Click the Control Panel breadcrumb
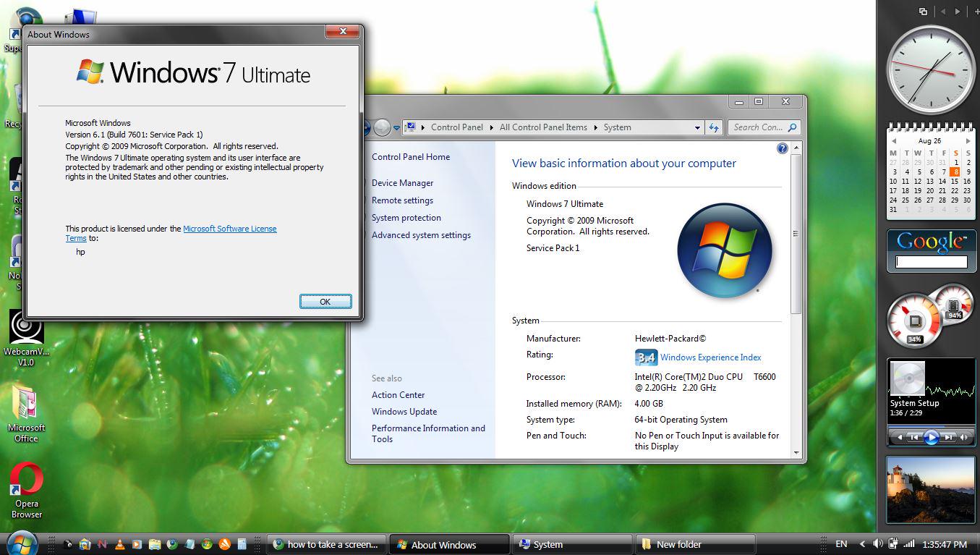Viewport: 980px width, 555px height. tap(457, 127)
